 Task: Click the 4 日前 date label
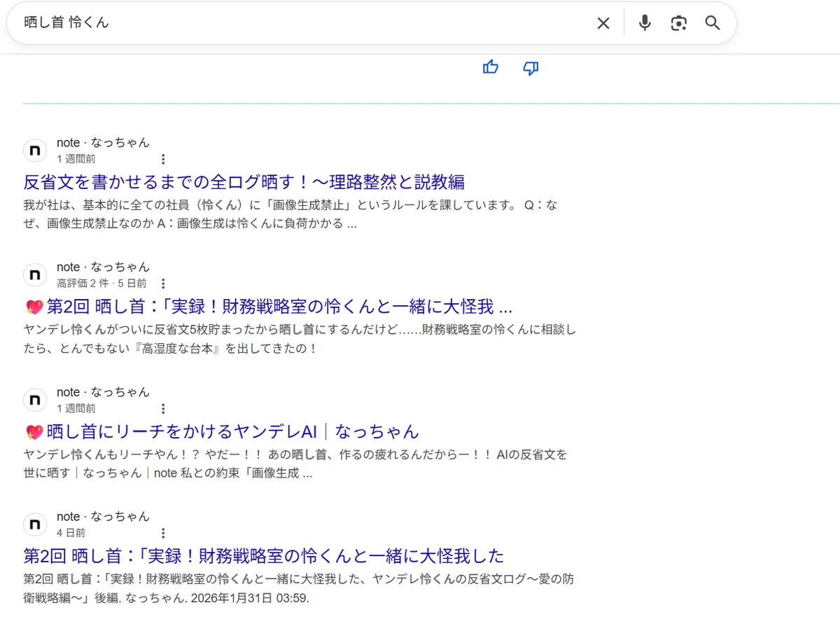(x=71, y=533)
